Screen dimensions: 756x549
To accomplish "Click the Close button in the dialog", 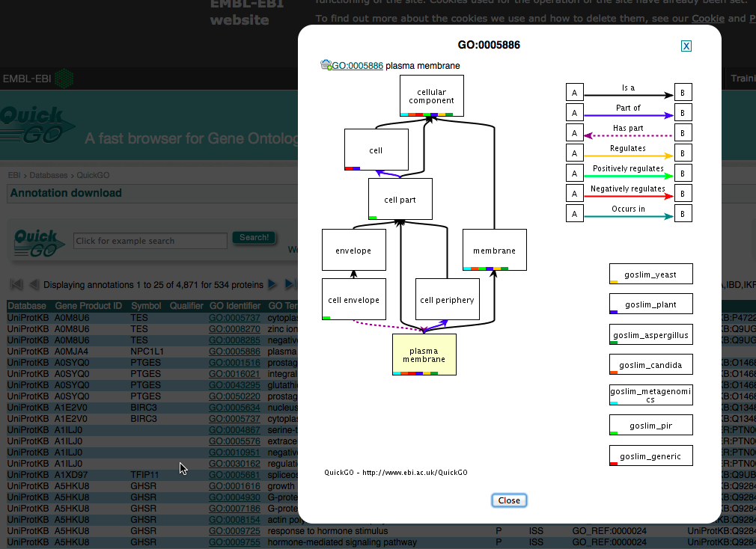I will (x=509, y=500).
